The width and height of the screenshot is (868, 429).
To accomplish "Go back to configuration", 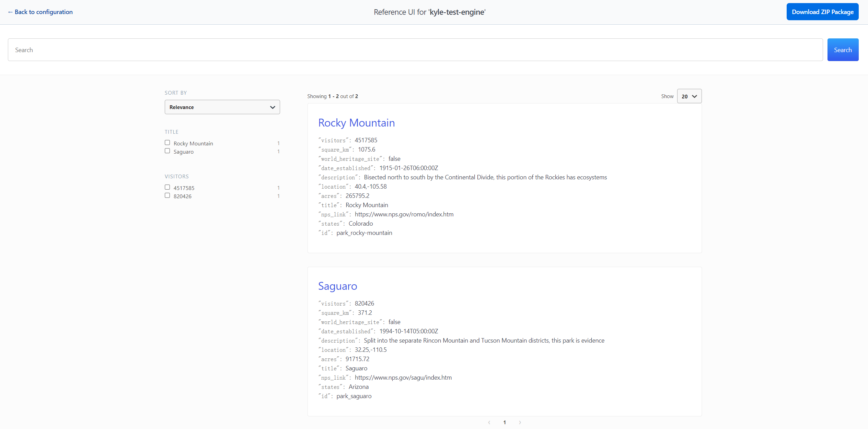I will click(40, 12).
